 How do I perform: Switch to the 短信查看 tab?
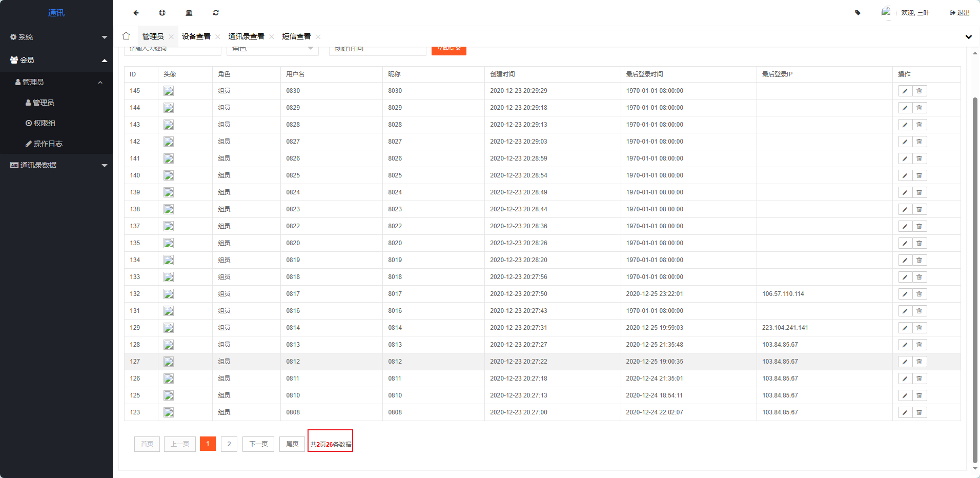point(296,36)
